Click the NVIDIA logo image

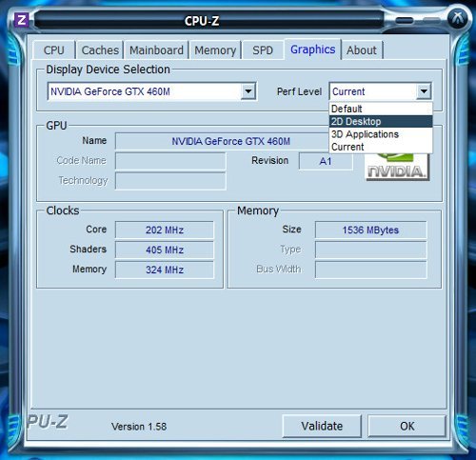click(x=398, y=168)
